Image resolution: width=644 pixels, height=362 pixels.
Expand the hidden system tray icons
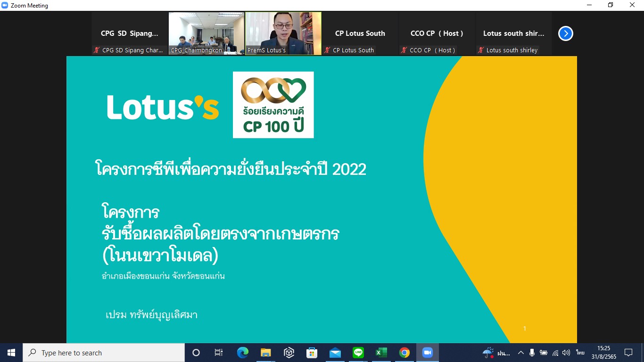pyautogui.click(x=521, y=353)
